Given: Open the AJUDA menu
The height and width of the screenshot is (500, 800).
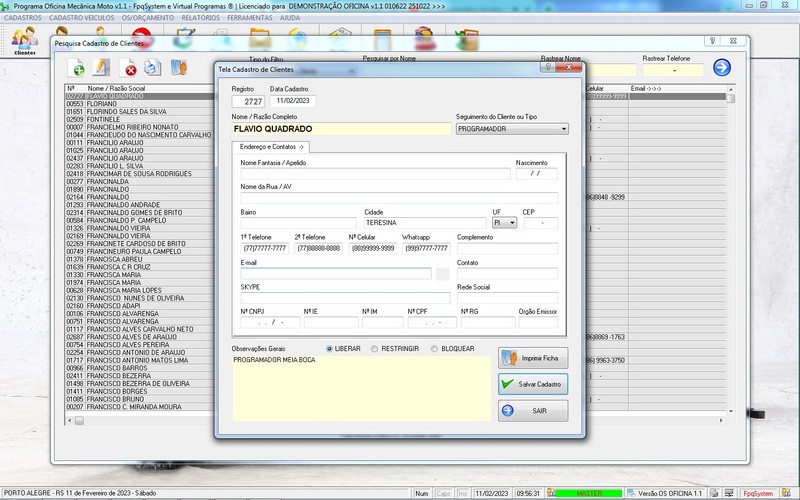Looking at the screenshot, I should click(x=290, y=18).
